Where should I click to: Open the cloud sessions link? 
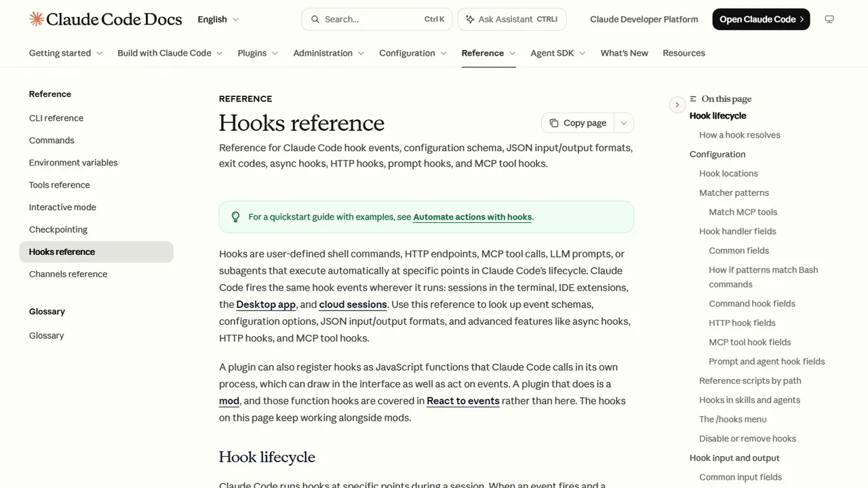coord(353,304)
